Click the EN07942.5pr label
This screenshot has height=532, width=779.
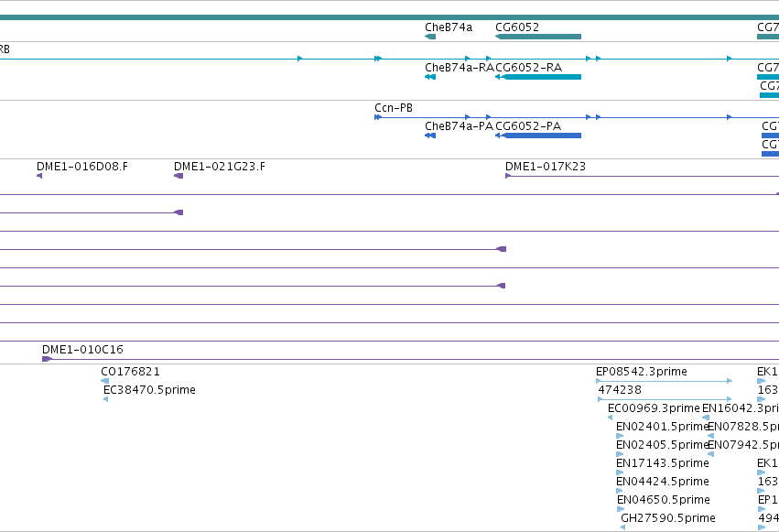pos(743,445)
